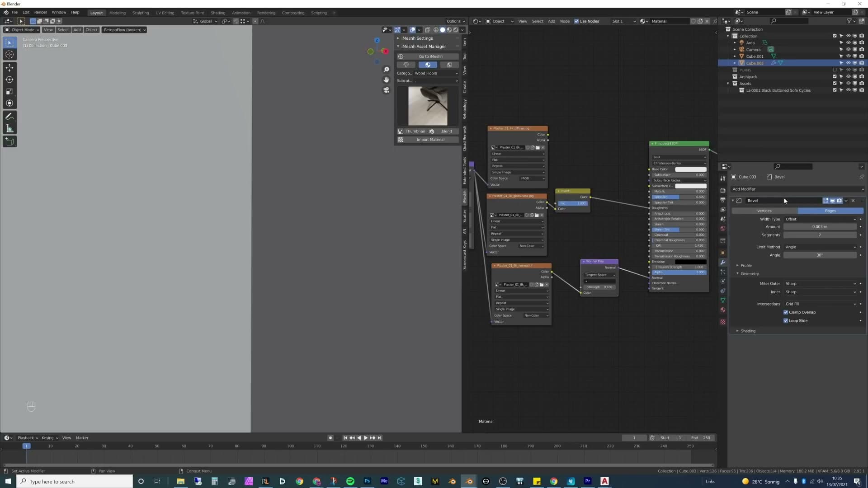Viewport: 868px width, 488px height.
Task: Click the Go to iMeshh button
Action: [x=428, y=56]
